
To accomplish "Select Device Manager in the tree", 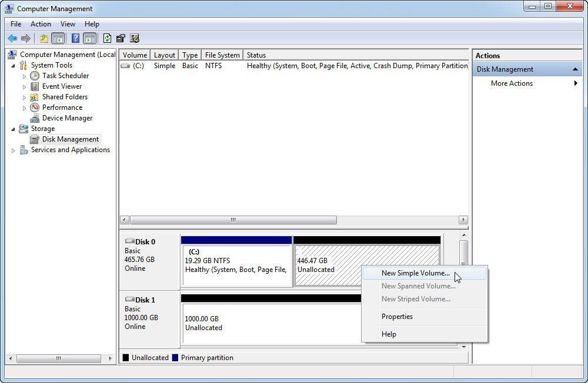I will [x=68, y=118].
